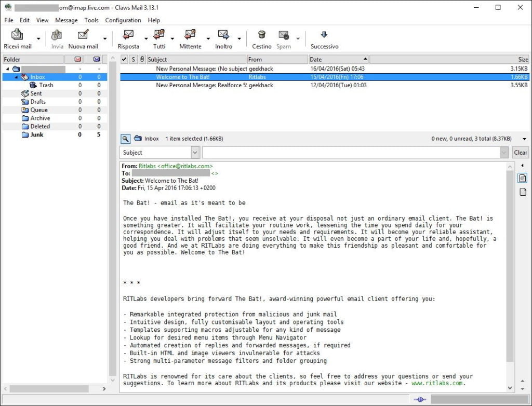Open the Message menu

66,20
